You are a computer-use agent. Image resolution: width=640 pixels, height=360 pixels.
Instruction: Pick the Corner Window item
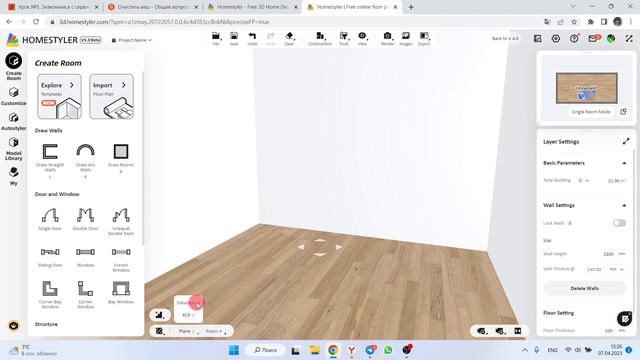[85, 294]
